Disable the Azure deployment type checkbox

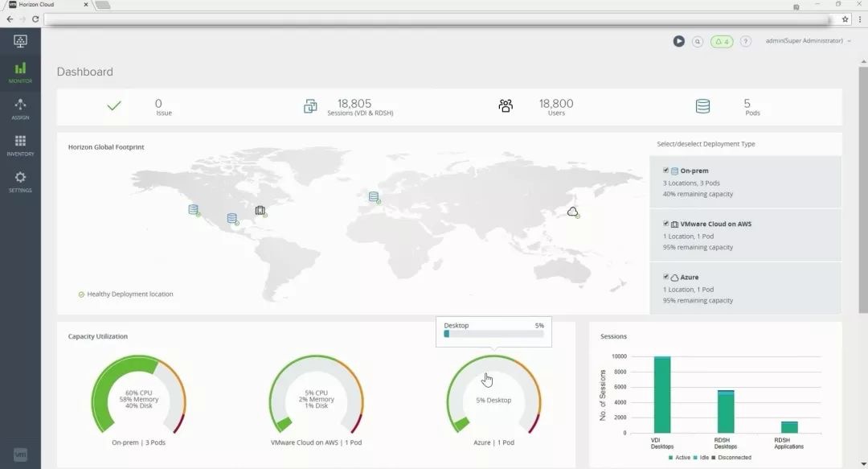tap(666, 277)
